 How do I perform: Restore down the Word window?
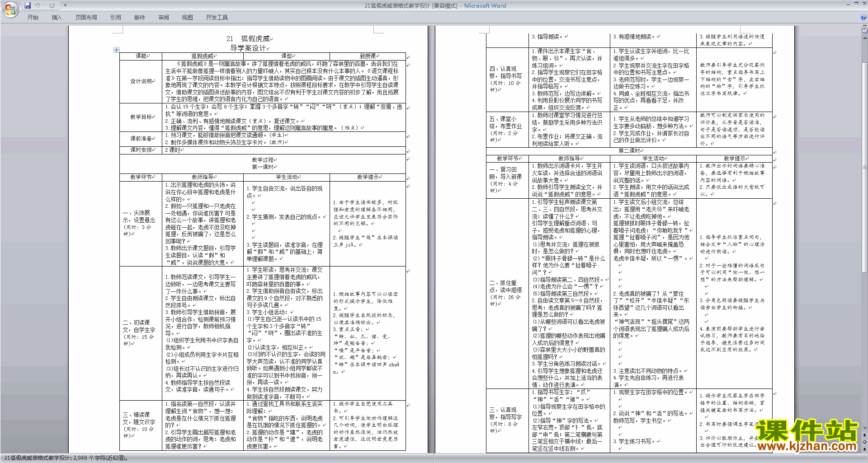[856, 4]
